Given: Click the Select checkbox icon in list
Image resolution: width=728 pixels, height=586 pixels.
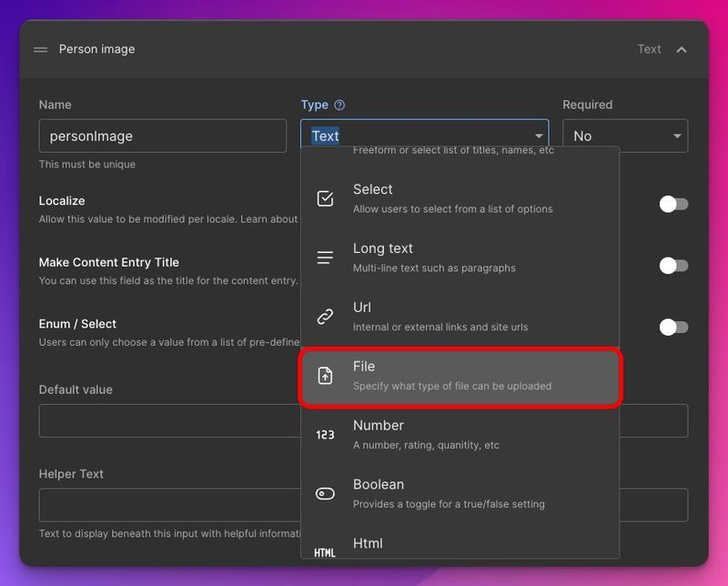Looking at the screenshot, I should 325,198.
